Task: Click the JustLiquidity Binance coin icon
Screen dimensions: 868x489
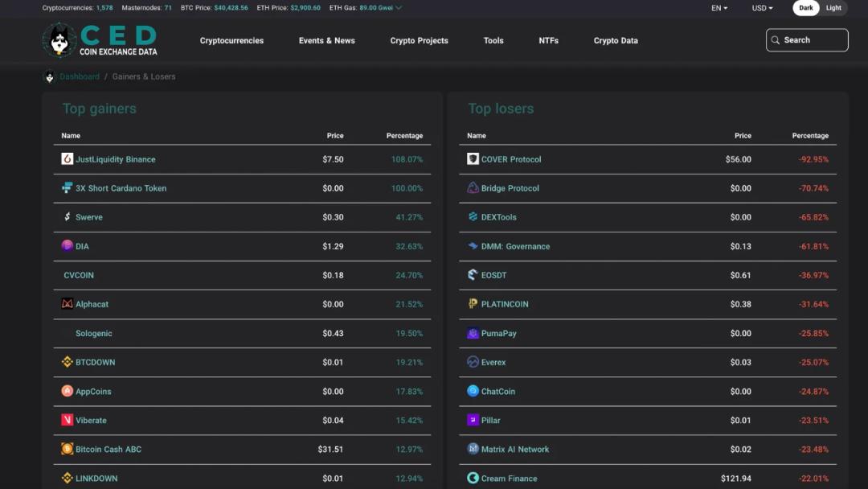Action: 67,159
